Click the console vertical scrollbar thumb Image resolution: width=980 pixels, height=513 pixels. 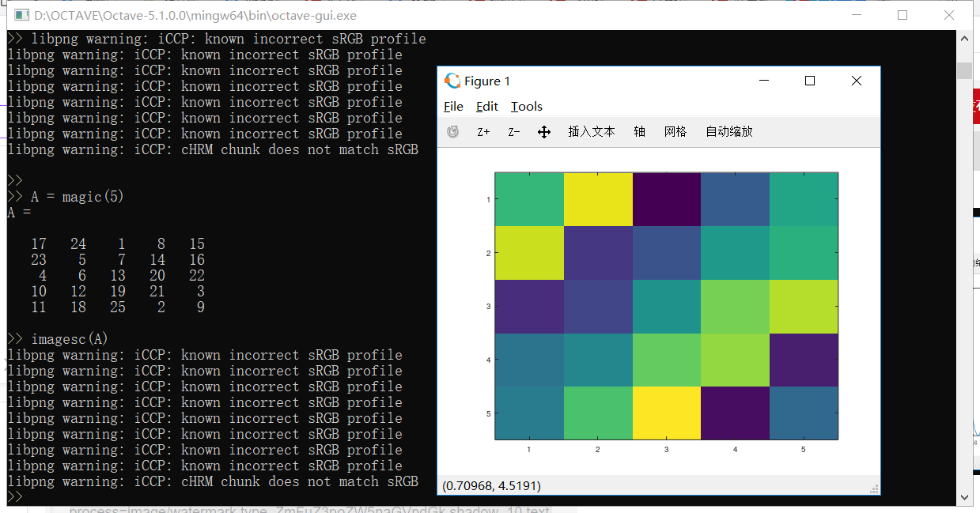tap(964, 71)
